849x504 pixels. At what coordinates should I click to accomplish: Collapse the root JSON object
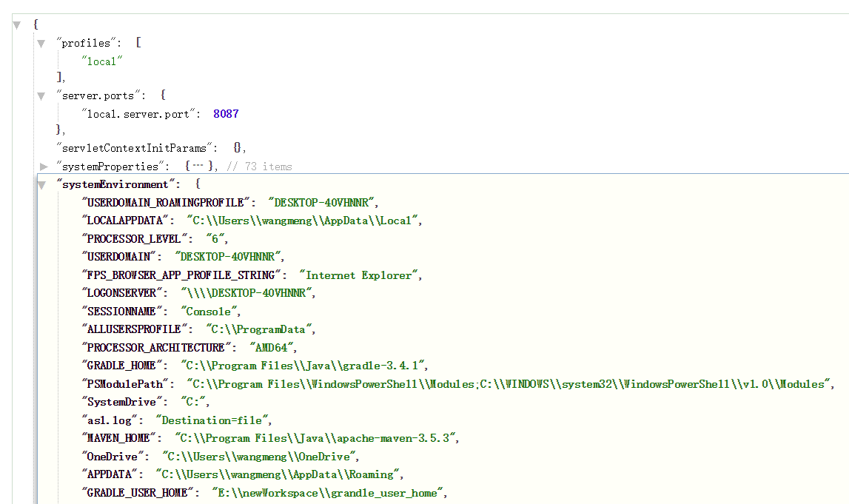tap(17, 25)
